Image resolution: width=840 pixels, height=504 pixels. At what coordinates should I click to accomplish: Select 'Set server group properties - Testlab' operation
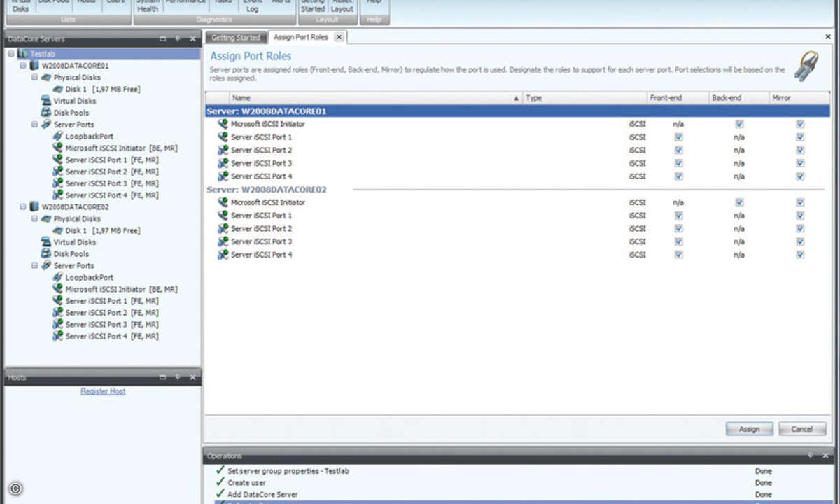point(288,471)
